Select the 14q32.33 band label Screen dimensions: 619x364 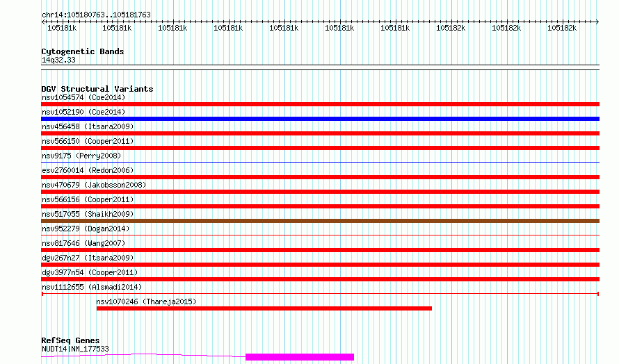coord(58,60)
